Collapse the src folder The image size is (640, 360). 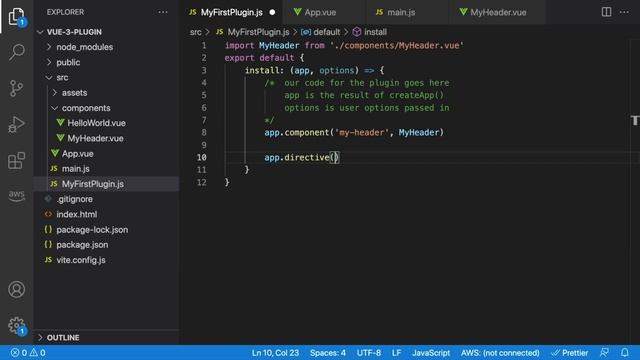(106, 77)
